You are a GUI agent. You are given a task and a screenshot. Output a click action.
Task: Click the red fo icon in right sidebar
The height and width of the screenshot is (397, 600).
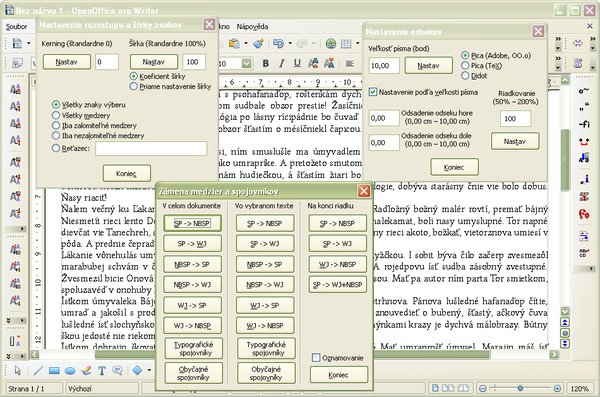pos(584,214)
